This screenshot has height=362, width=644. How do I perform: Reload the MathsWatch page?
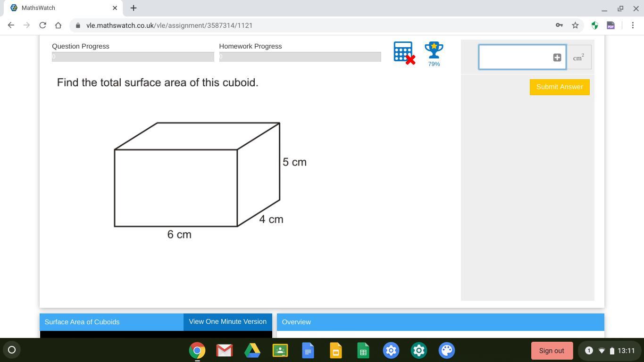(42, 25)
